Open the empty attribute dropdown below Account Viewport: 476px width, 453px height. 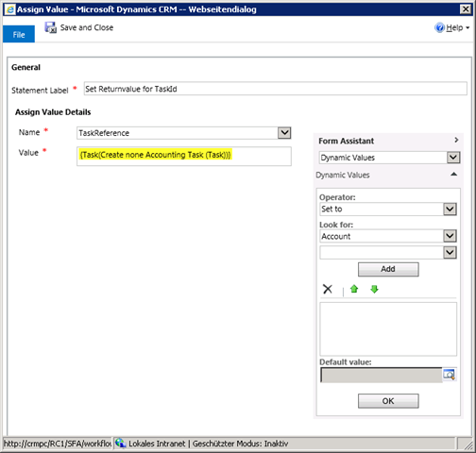click(x=450, y=252)
